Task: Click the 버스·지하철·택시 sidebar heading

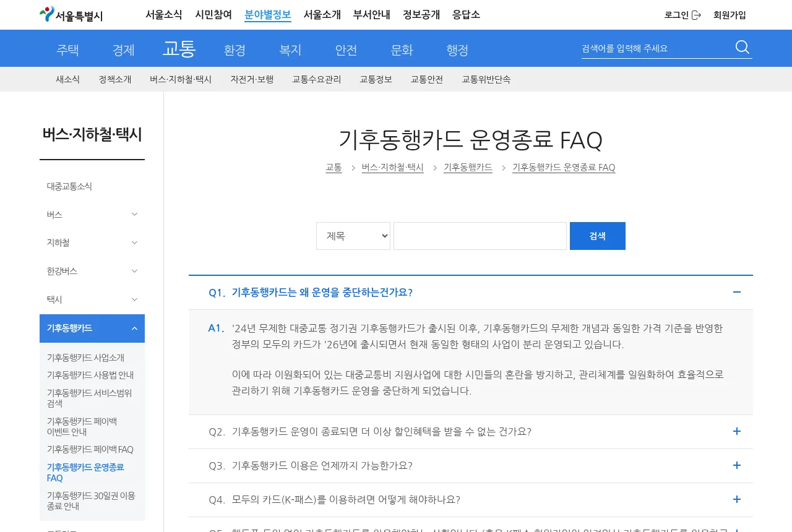Action: pyautogui.click(x=92, y=134)
